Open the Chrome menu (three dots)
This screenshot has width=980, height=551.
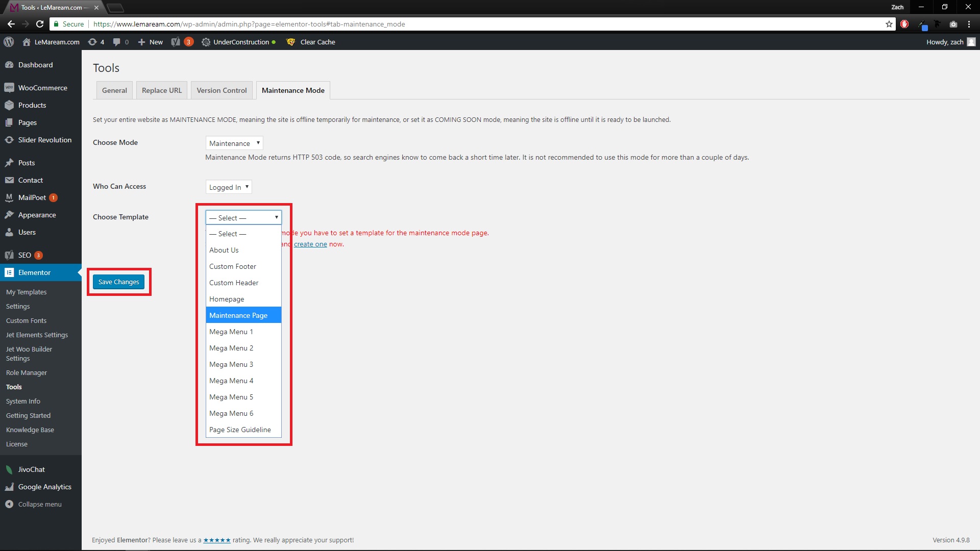969,24
